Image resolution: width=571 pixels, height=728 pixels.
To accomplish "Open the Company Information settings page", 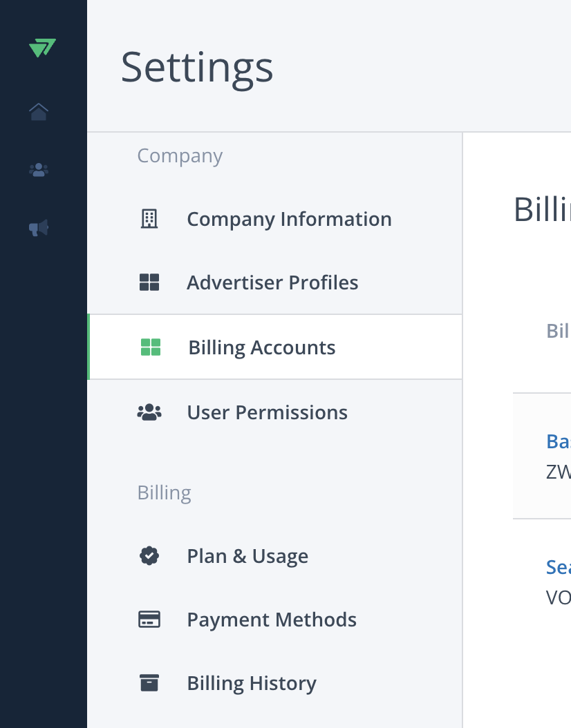I will coord(289,219).
